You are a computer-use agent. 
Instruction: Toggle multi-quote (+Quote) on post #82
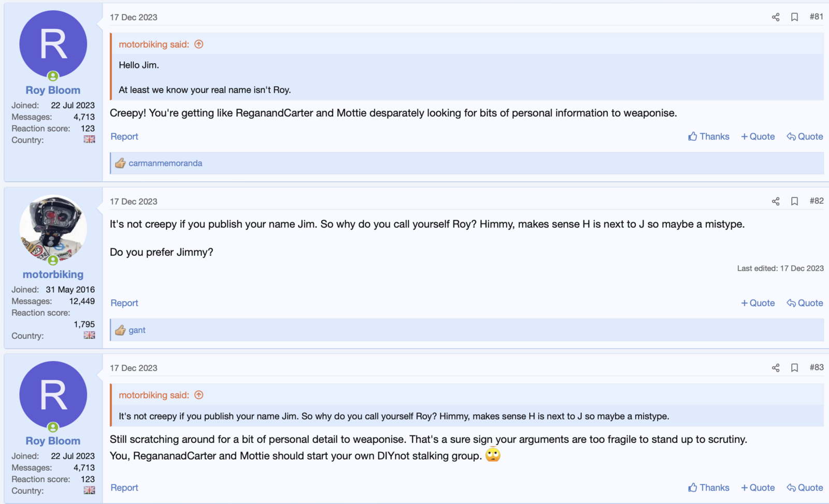(757, 304)
